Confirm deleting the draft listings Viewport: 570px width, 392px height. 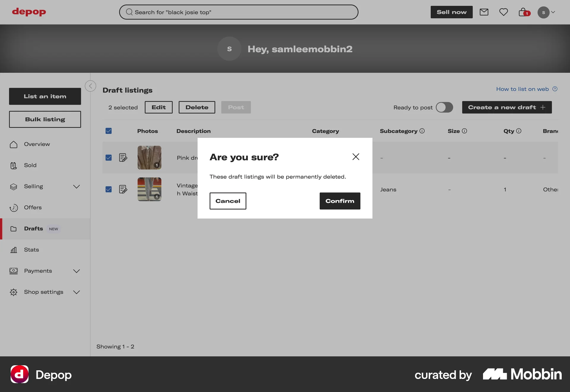click(340, 201)
